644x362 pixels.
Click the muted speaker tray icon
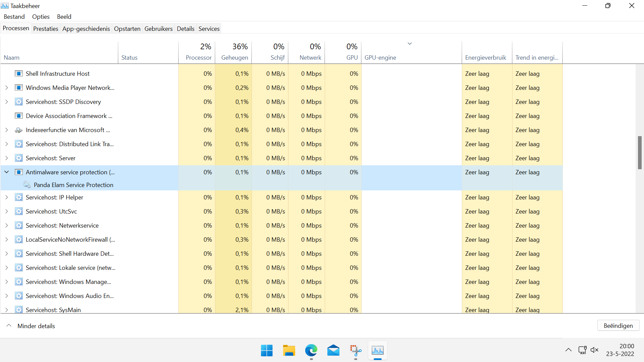pos(594,350)
